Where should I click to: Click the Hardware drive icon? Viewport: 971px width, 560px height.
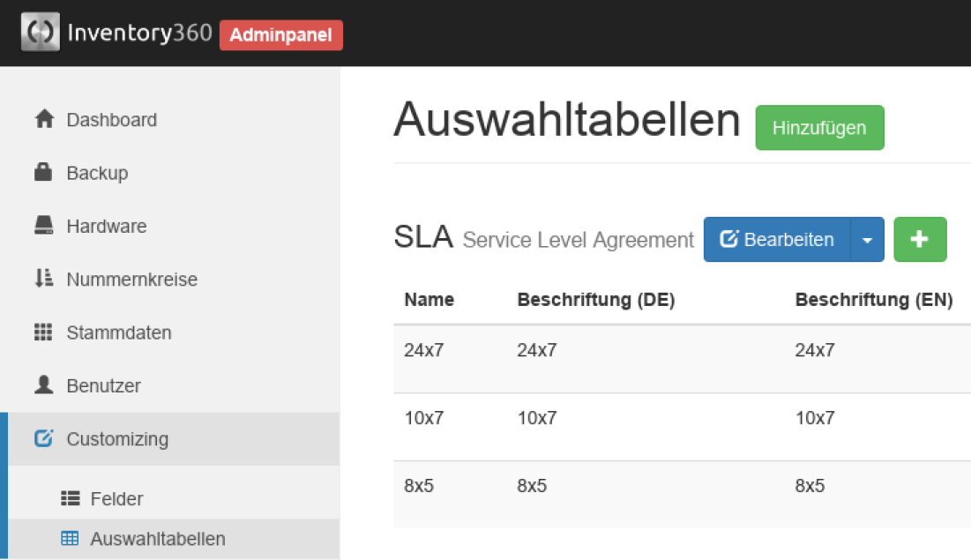(43, 226)
